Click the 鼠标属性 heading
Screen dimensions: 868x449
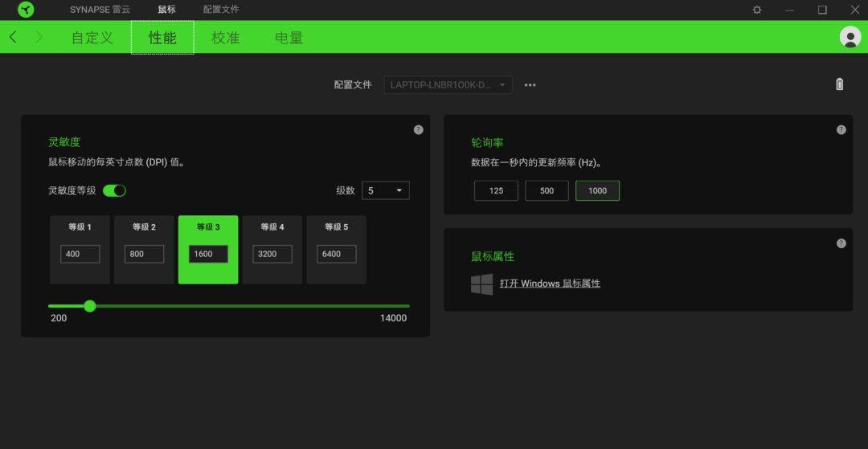493,256
